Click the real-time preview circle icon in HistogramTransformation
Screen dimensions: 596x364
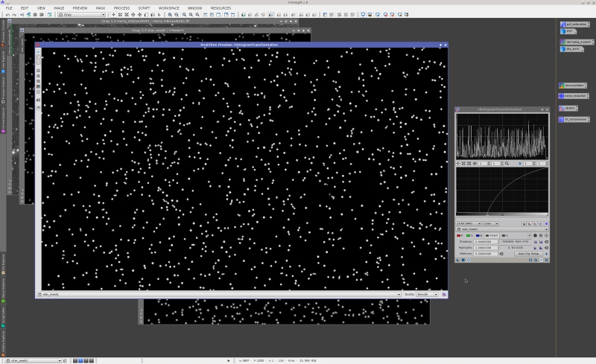[469, 260]
